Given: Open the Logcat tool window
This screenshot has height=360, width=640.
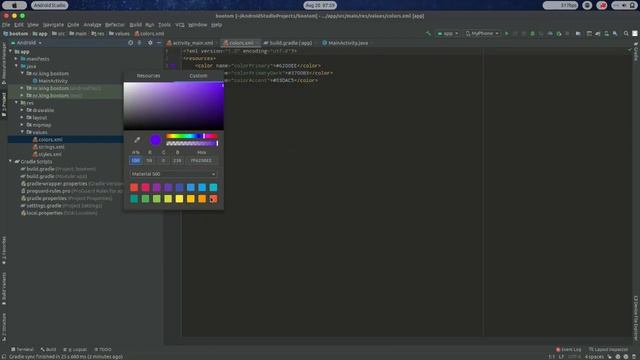Looking at the screenshot, I should coord(75,349).
